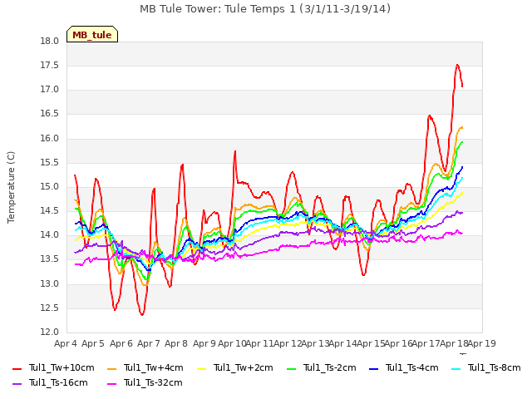Select the Tul1_Tw+4cm legend label
532x399 pixels.
click(x=153, y=367)
